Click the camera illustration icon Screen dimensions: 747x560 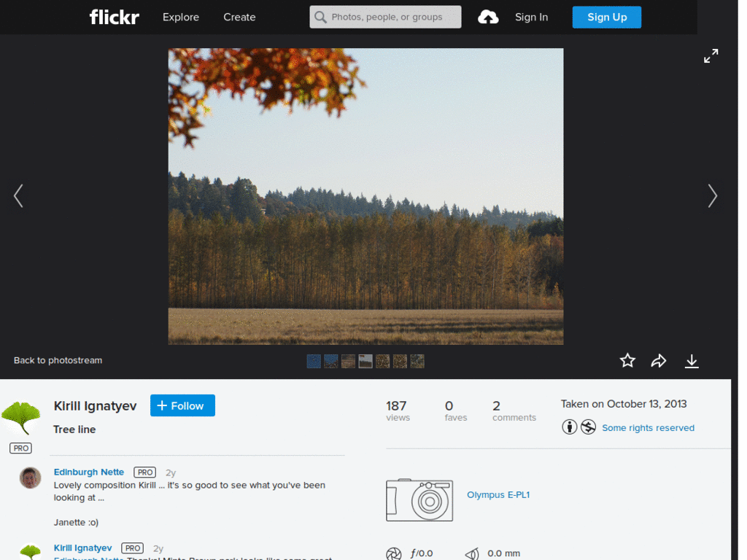(419, 500)
